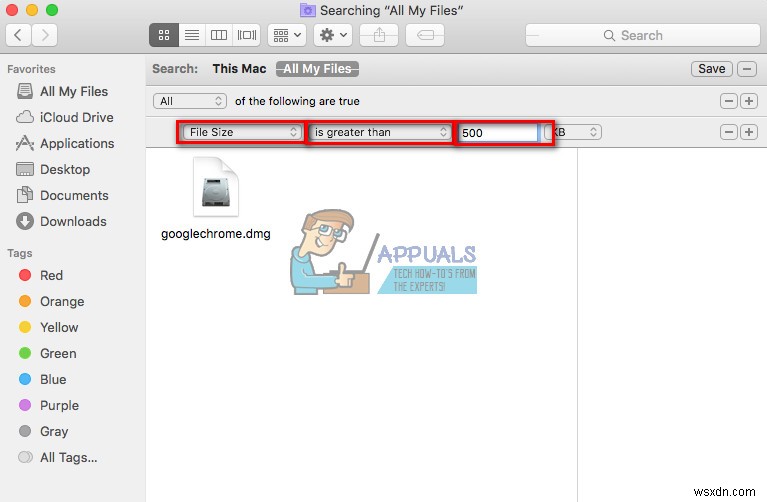Open Applications in the sidebar
Image resolution: width=767 pixels, height=502 pixels.
tap(65, 143)
